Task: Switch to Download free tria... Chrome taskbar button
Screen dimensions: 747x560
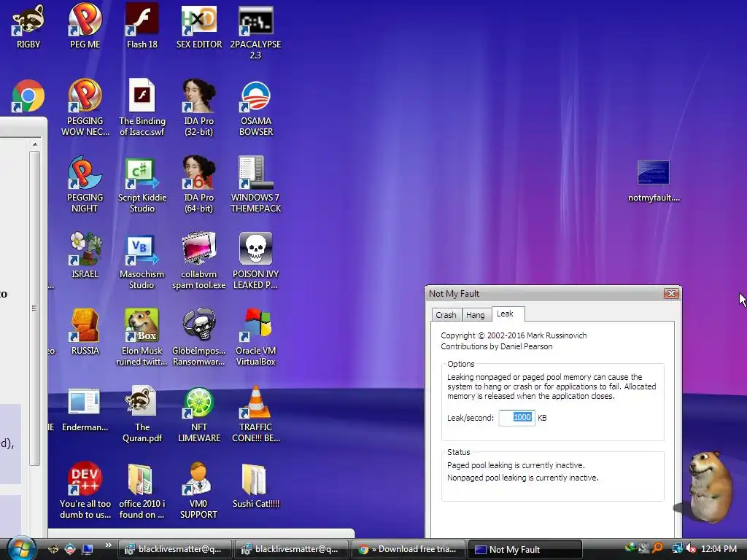Action: [409, 549]
